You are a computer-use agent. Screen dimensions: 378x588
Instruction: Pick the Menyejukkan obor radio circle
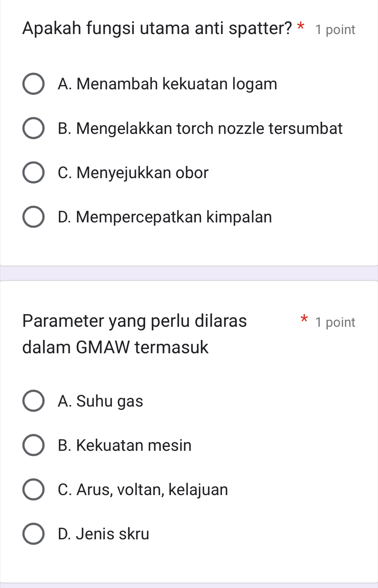(x=33, y=172)
